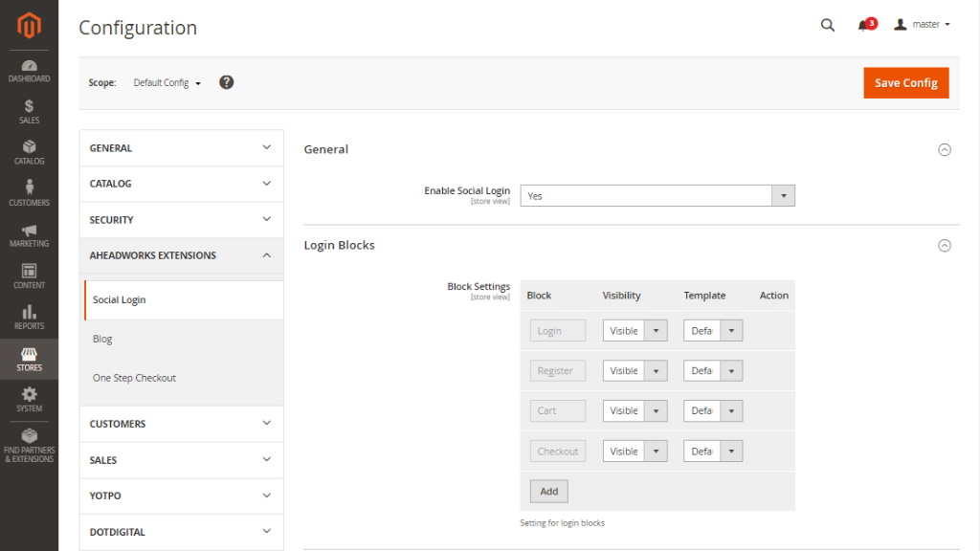This screenshot has width=980, height=551.
Task: Open Find Partners & Extensions
Action: click(x=29, y=446)
